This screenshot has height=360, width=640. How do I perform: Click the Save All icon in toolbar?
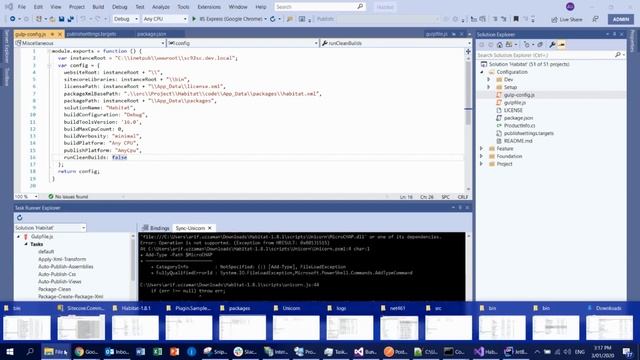pos(70,19)
